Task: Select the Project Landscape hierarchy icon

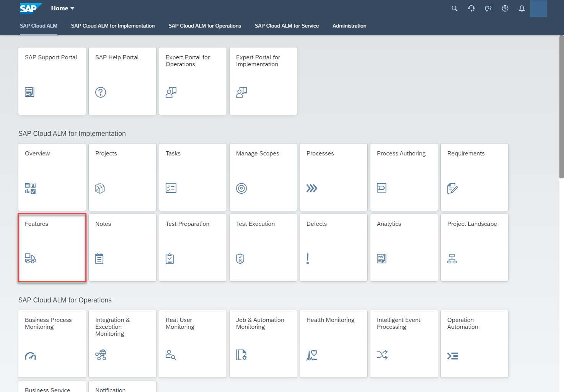Action: click(452, 258)
